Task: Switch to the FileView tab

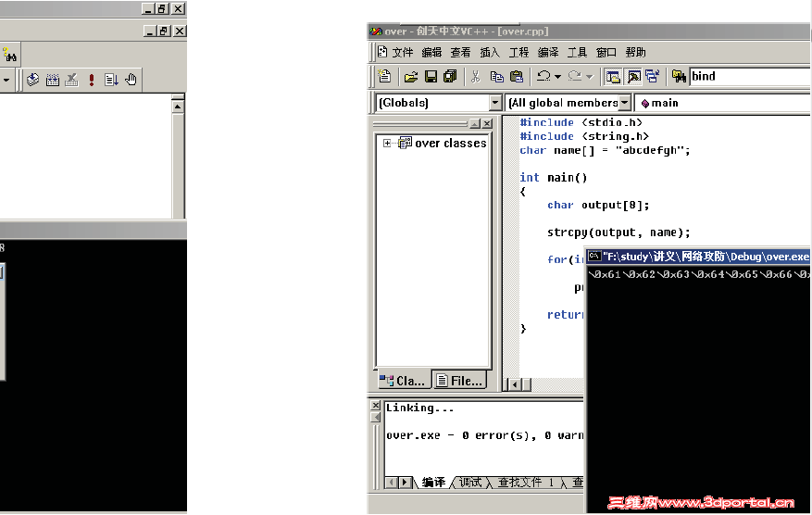Action: (x=460, y=381)
